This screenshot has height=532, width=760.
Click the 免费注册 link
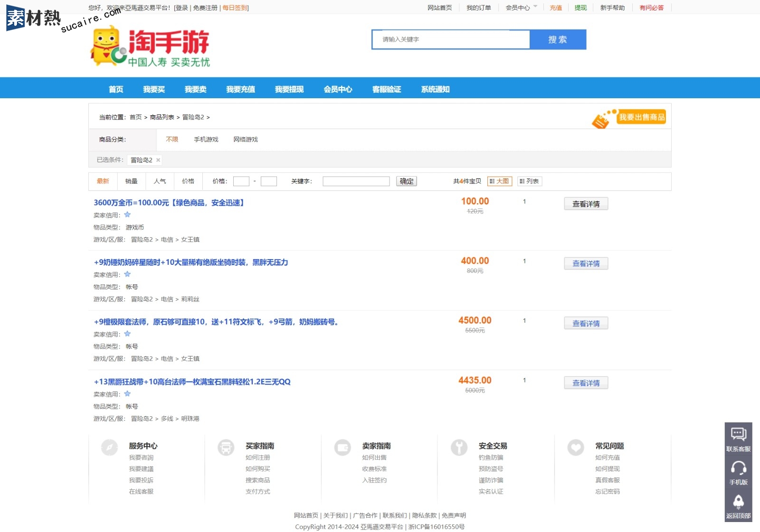(x=205, y=8)
